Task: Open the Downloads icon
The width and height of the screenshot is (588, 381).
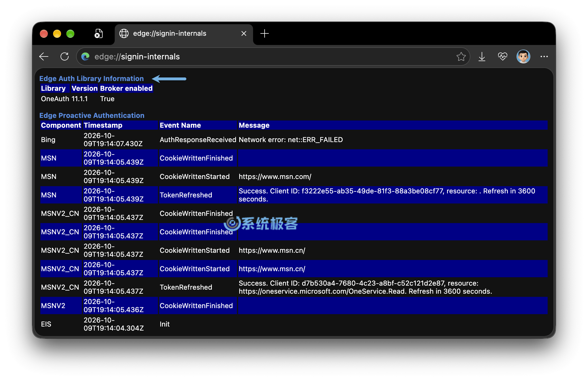Action: 482,56
